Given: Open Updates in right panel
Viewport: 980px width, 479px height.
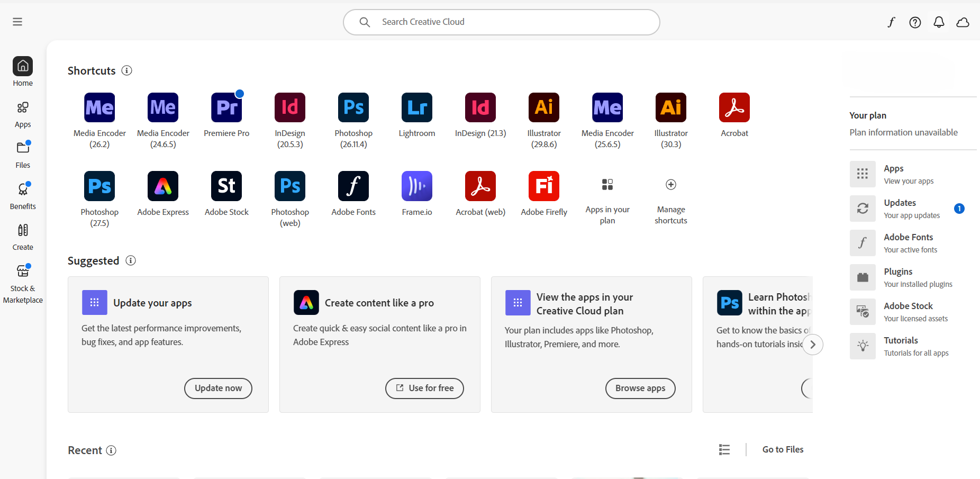Looking at the screenshot, I should pos(908,209).
